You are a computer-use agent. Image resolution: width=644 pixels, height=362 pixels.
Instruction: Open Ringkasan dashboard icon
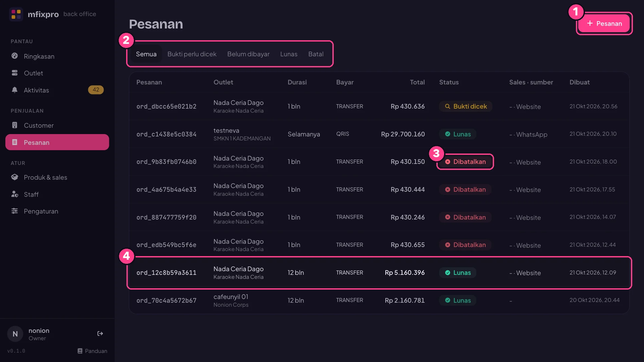click(14, 56)
